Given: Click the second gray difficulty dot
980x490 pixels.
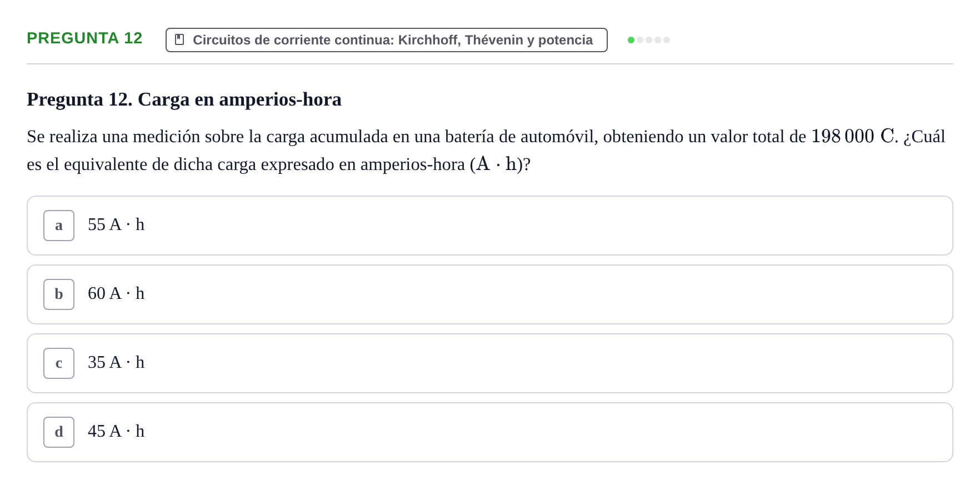Looking at the screenshot, I should (649, 40).
